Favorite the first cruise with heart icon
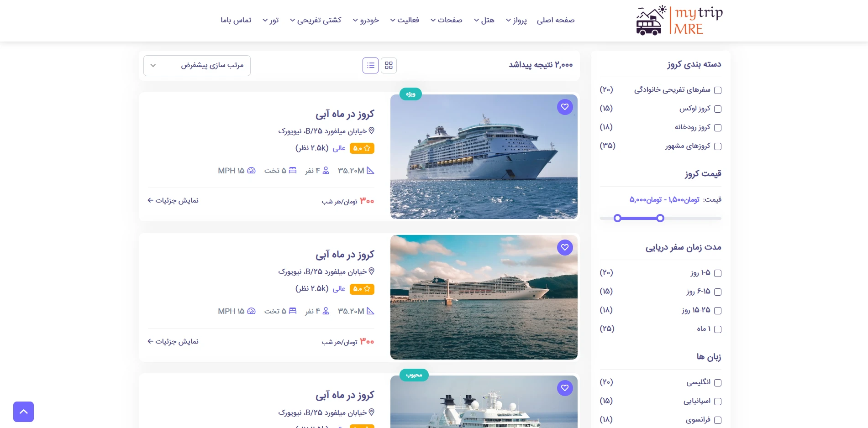The height and width of the screenshot is (428, 868). click(x=565, y=107)
